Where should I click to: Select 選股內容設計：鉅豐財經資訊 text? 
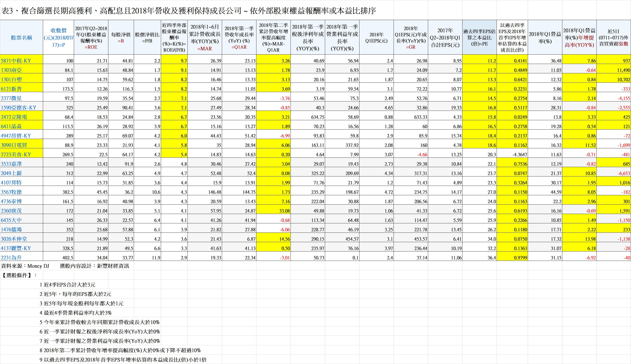[x=94, y=266]
